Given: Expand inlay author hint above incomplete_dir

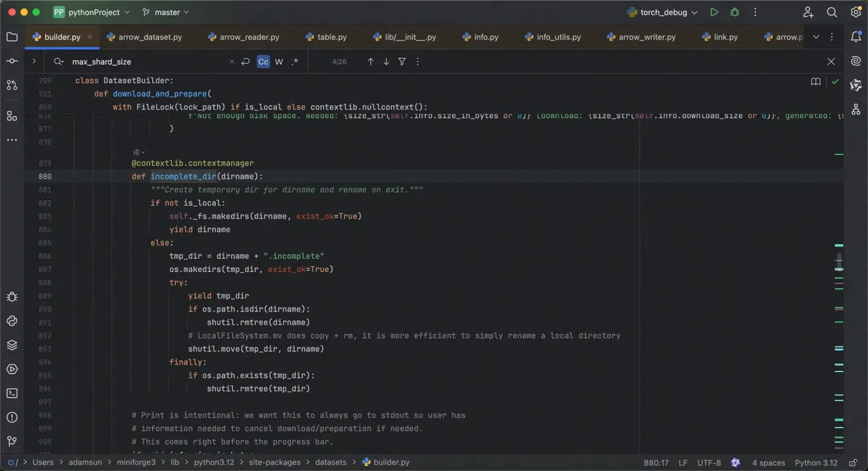Looking at the screenshot, I should pyautogui.click(x=139, y=152).
